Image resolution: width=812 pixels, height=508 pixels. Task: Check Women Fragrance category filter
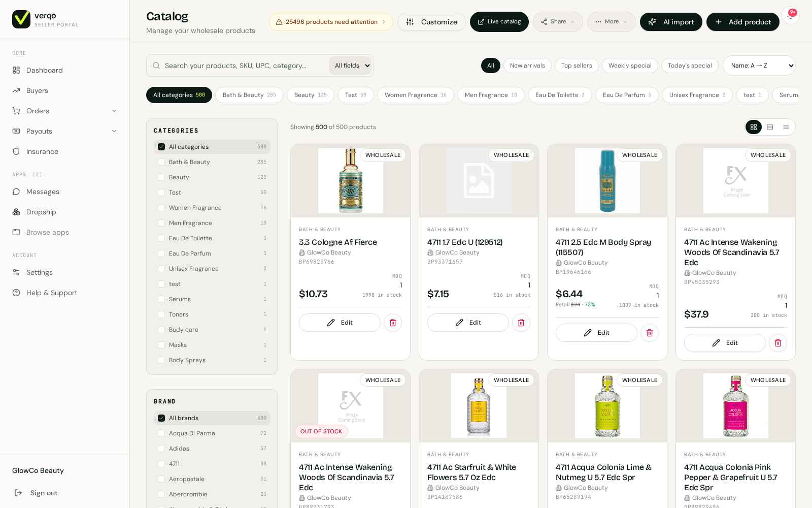161,208
